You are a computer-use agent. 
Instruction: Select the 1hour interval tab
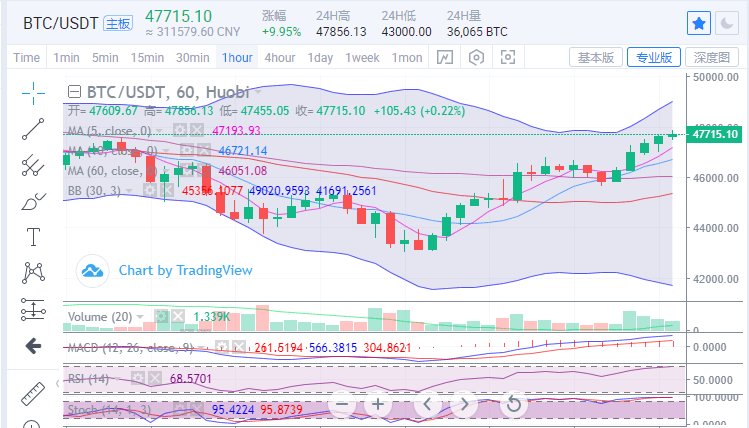[237, 58]
